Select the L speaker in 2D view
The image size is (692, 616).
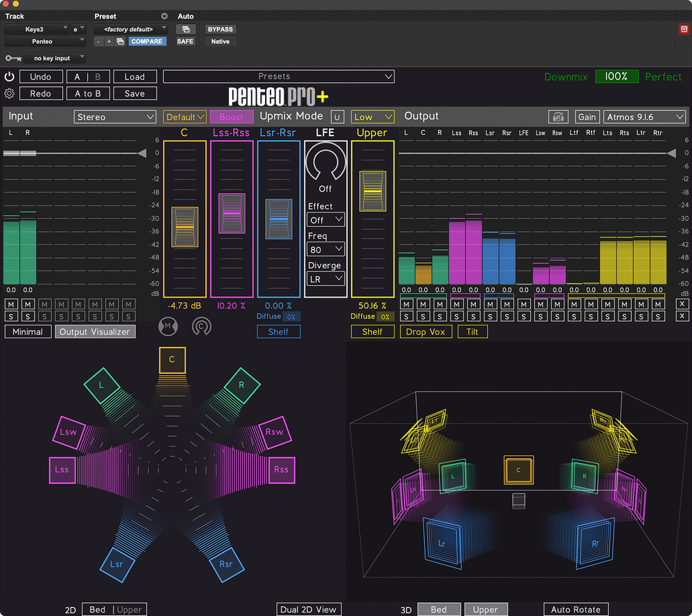[x=102, y=386]
